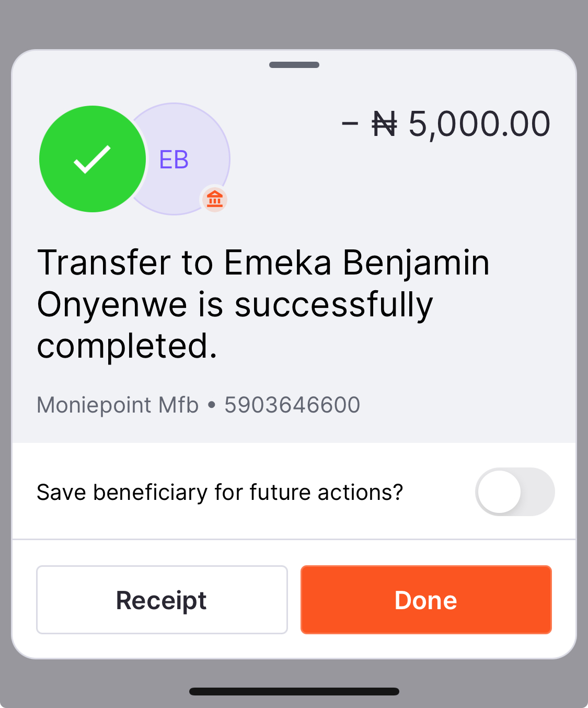Image resolution: width=588 pixels, height=708 pixels.
Task: Tap the minus sign before the amount
Action: click(x=350, y=124)
